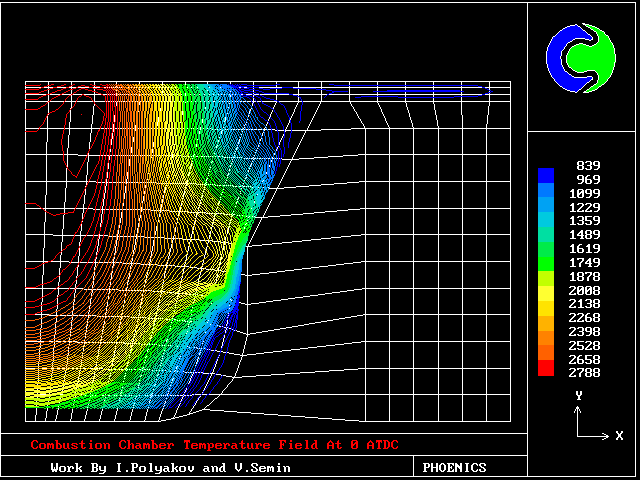Click the Y axis direction label
640x480 pixels.
[x=578, y=396]
